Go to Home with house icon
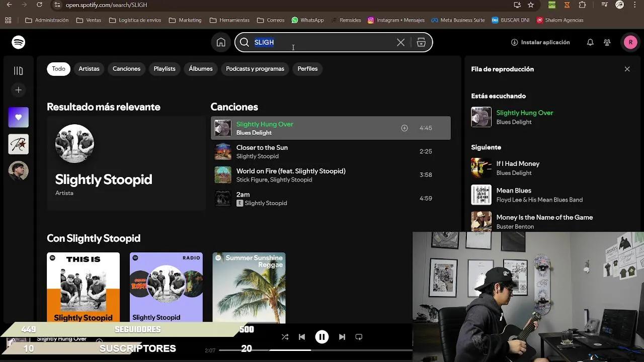The image size is (644, 362). click(x=221, y=42)
